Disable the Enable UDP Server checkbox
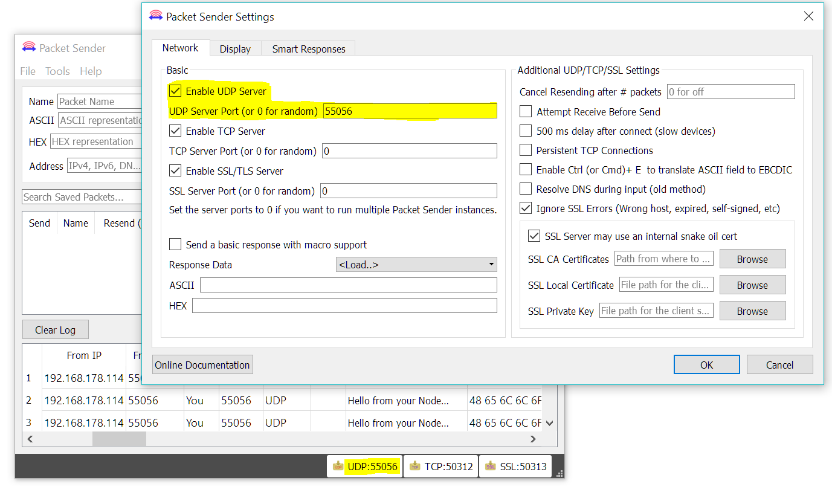This screenshot has height=504, width=832. pyautogui.click(x=175, y=91)
